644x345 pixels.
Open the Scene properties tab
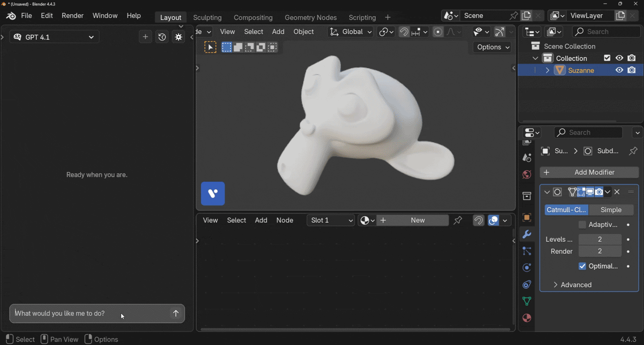(x=527, y=158)
